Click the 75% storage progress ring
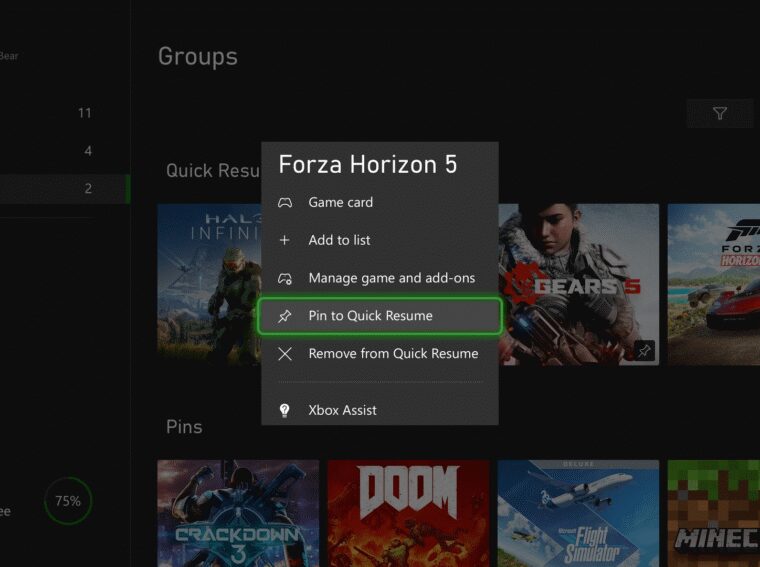 pyautogui.click(x=68, y=501)
